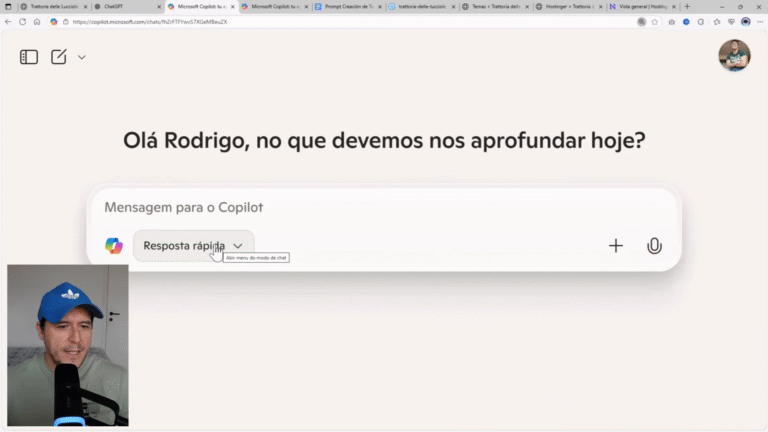The height and width of the screenshot is (432, 768).
Task: Close the active Microsoft Copilot tab
Action: click(233, 7)
